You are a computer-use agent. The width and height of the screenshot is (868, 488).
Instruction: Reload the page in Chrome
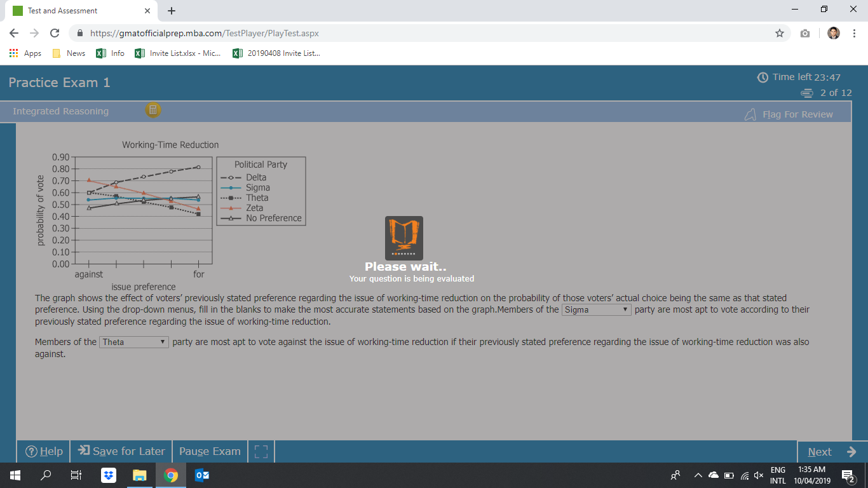tap(55, 33)
